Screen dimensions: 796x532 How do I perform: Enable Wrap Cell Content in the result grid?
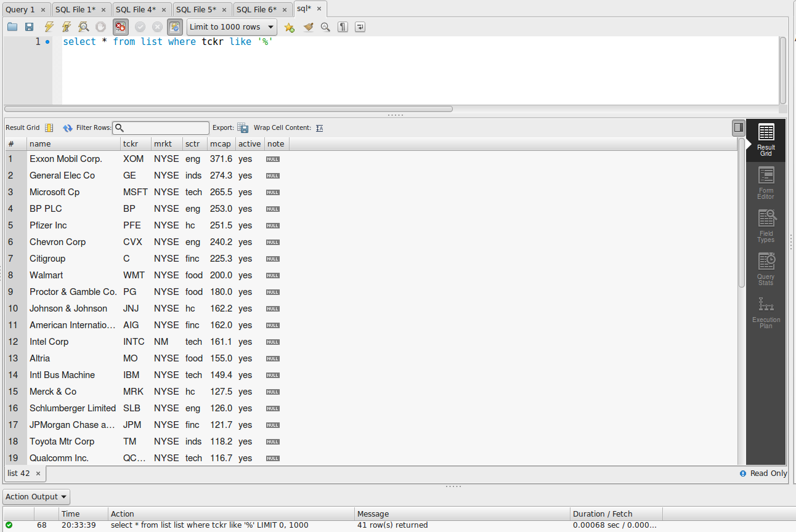[319, 127]
